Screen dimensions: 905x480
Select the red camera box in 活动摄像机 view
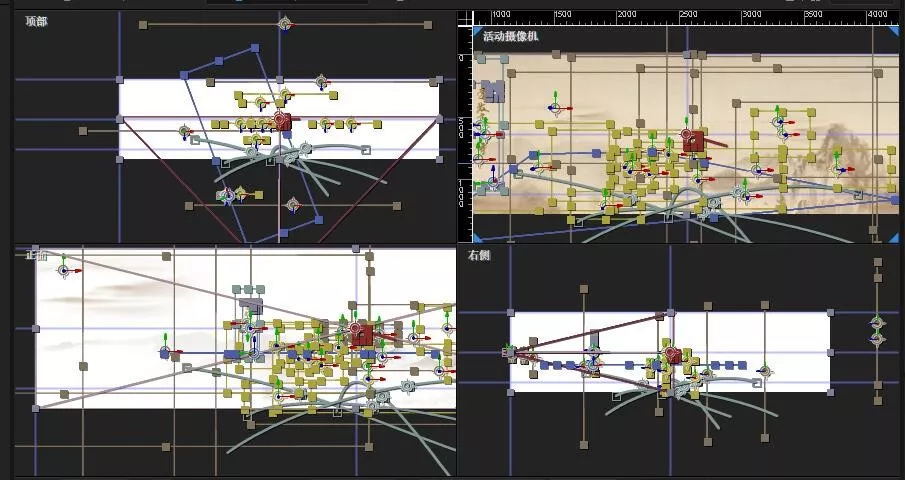[693, 141]
